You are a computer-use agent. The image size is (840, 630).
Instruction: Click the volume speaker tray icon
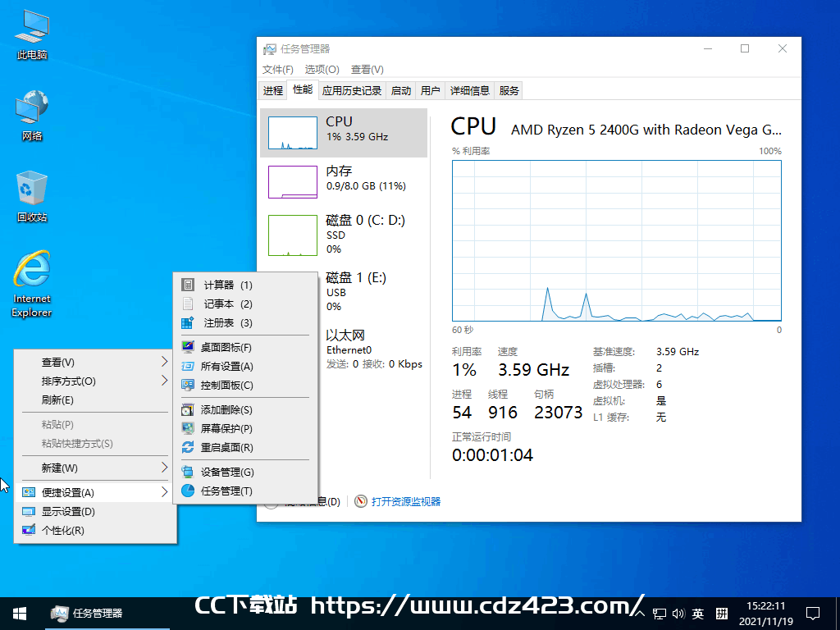click(678, 614)
